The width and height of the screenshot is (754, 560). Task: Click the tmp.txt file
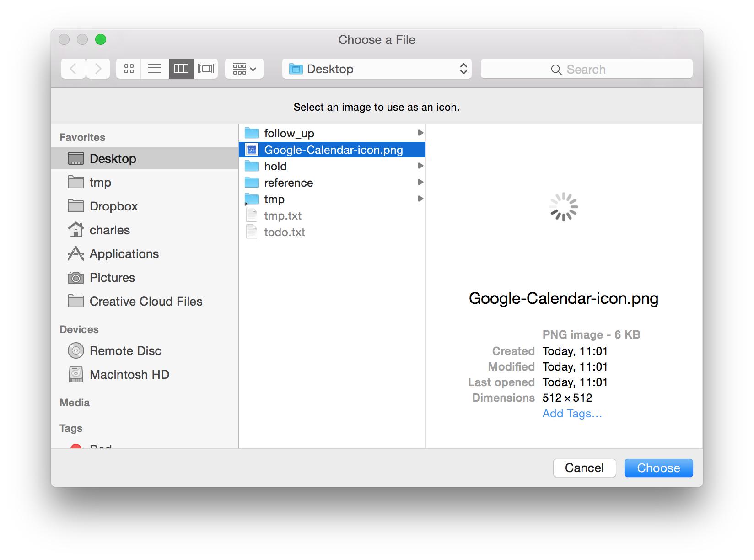(x=332, y=215)
